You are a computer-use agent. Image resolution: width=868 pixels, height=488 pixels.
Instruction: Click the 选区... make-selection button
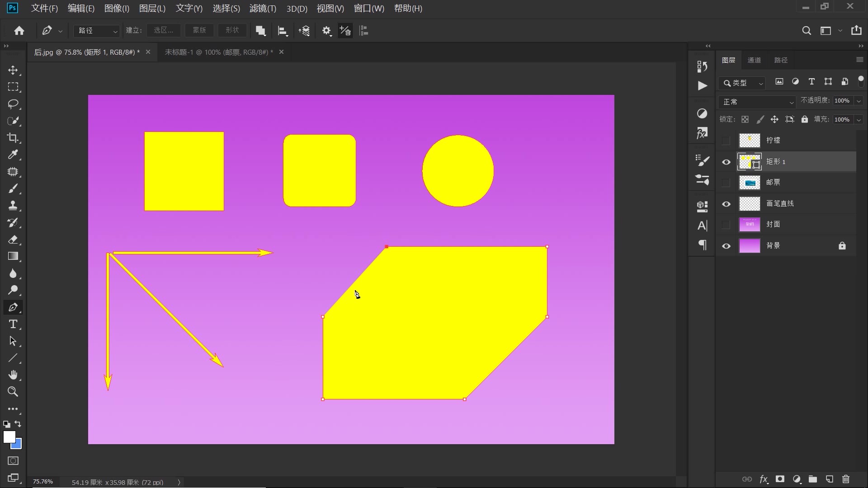point(163,30)
